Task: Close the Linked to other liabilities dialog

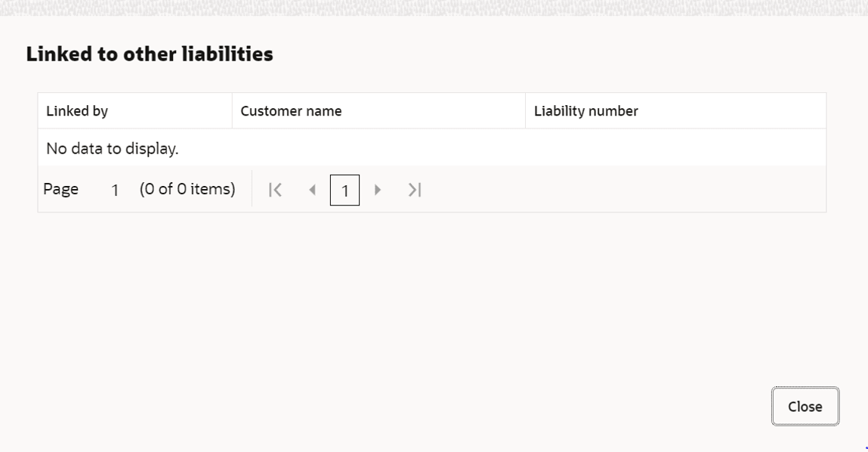Action: click(805, 407)
